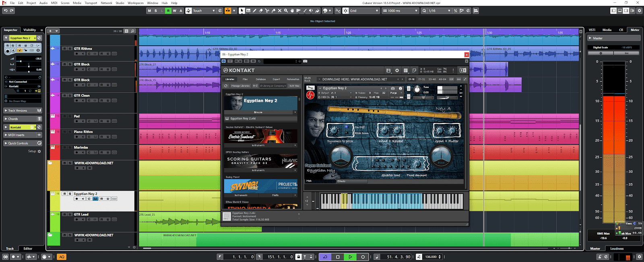Image resolution: width=644 pixels, height=262 pixels.
Task: Toggle plugin window power bypass button
Action: 224,61
